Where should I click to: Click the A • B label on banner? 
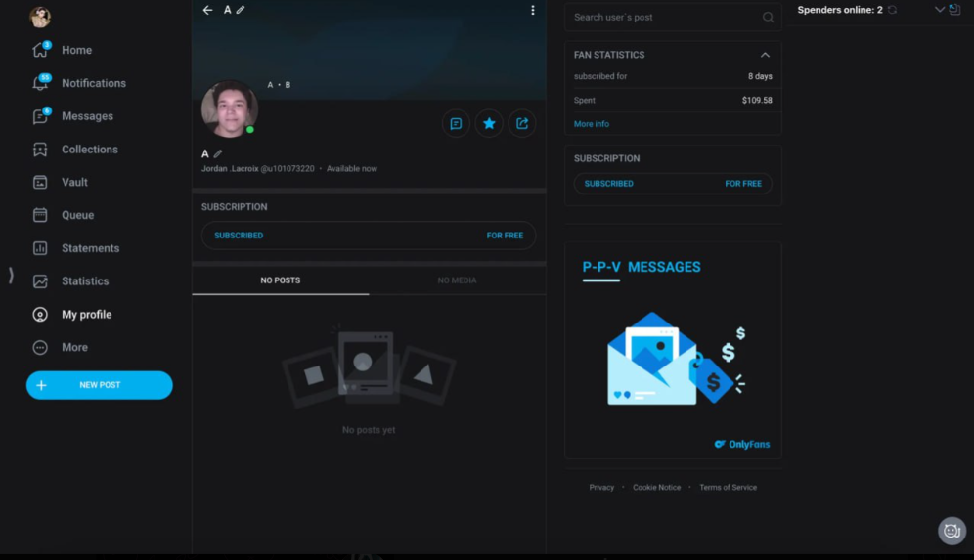[279, 85]
